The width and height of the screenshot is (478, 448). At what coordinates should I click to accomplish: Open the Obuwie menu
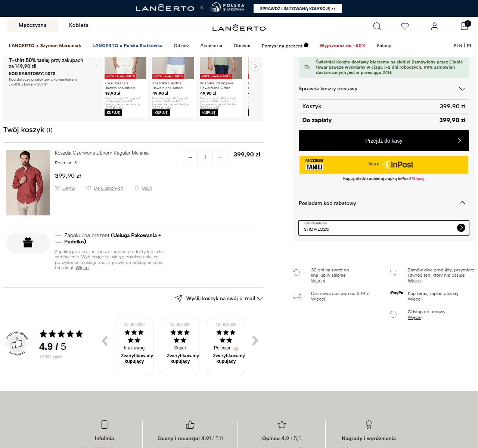tap(242, 46)
